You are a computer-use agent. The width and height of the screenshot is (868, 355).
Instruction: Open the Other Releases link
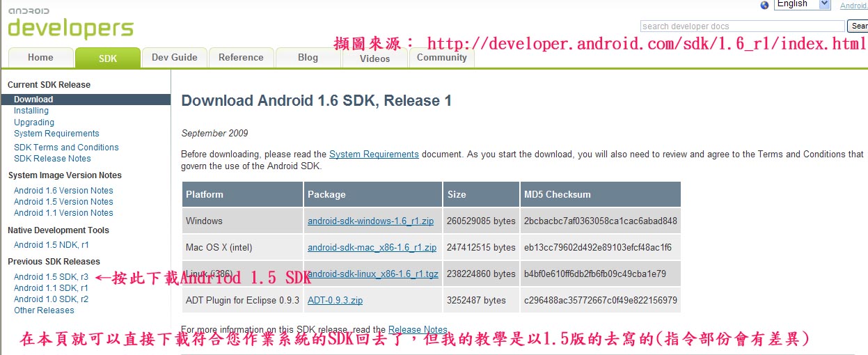44,310
